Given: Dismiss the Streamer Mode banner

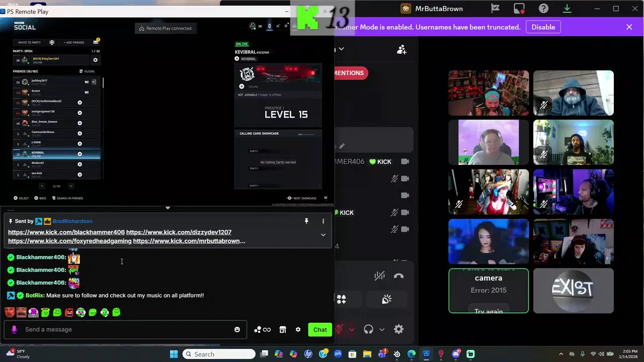Looking at the screenshot, I should click(x=629, y=27).
